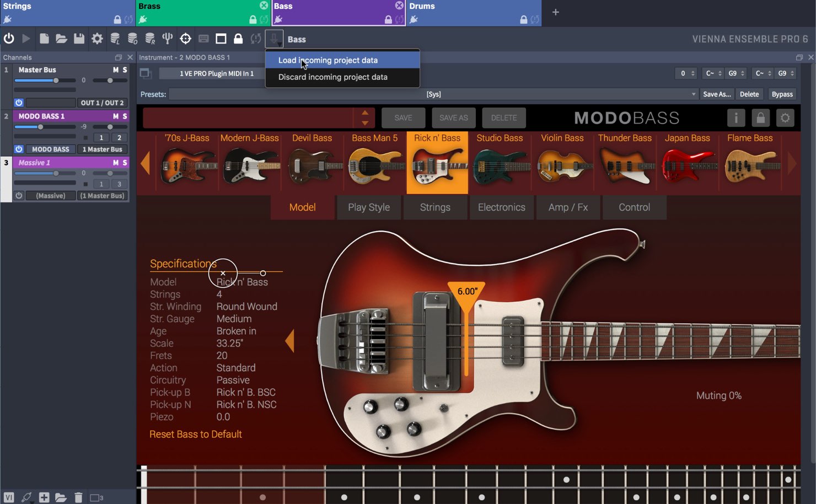
Task: Solo the Master Bus channel
Action: (x=125, y=70)
